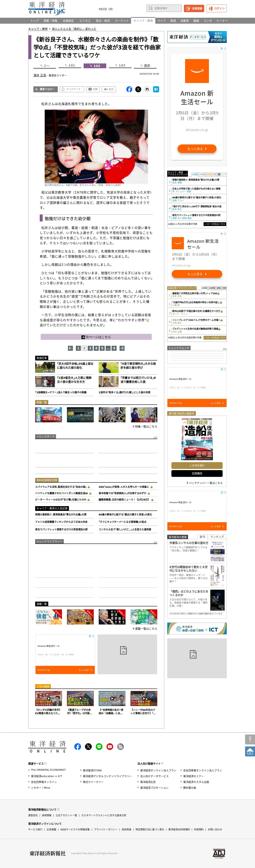255x868 pixels.
Task: Click 連載一覧はこちら link
Action: tap(145, 629)
